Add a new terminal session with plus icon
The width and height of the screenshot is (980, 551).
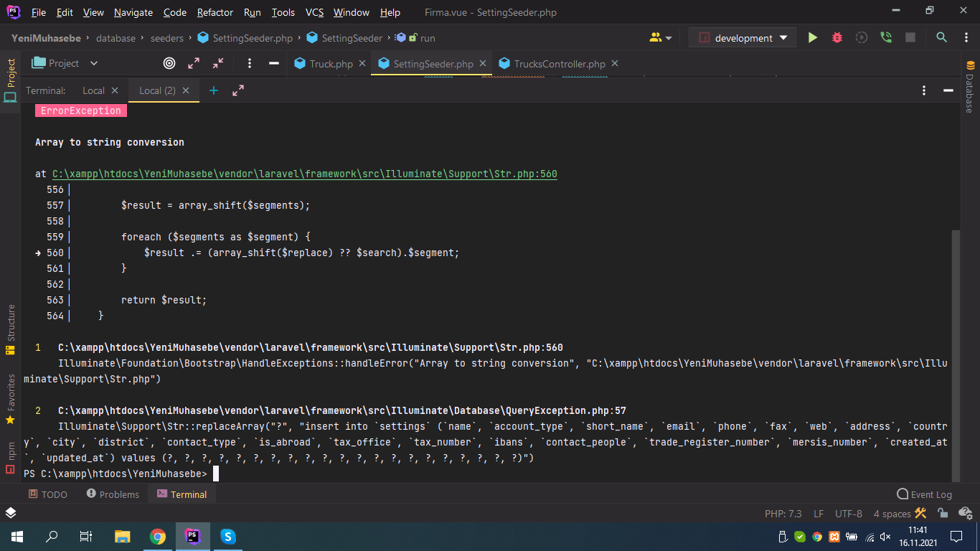coord(213,90)
